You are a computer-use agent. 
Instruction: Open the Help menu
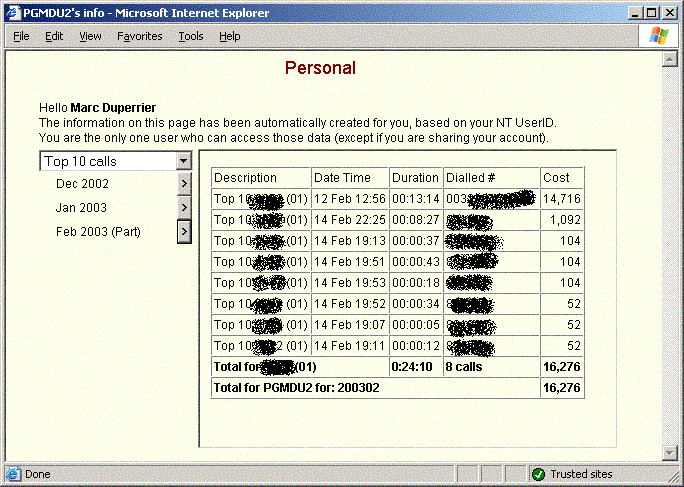[x=230, y=36]
